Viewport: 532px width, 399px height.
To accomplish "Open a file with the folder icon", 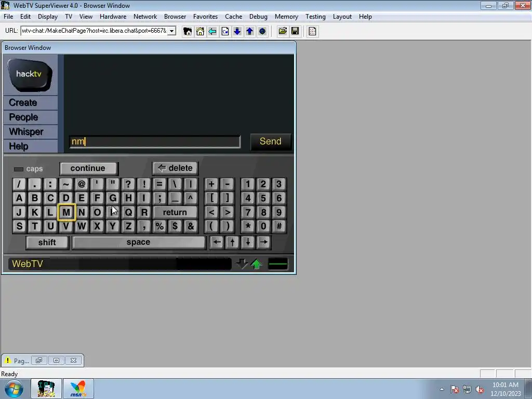I will pyautogui.click(x=283, y=31).
